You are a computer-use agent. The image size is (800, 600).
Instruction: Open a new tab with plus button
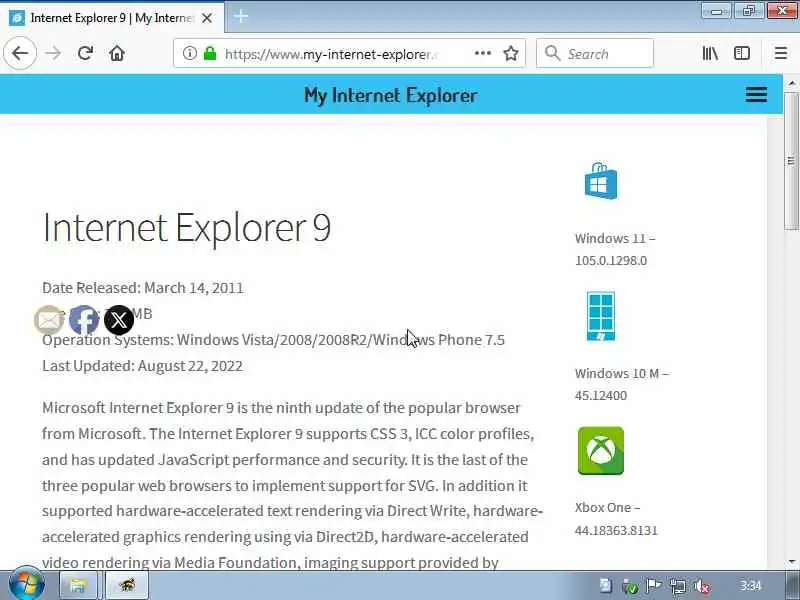[241, 17]
